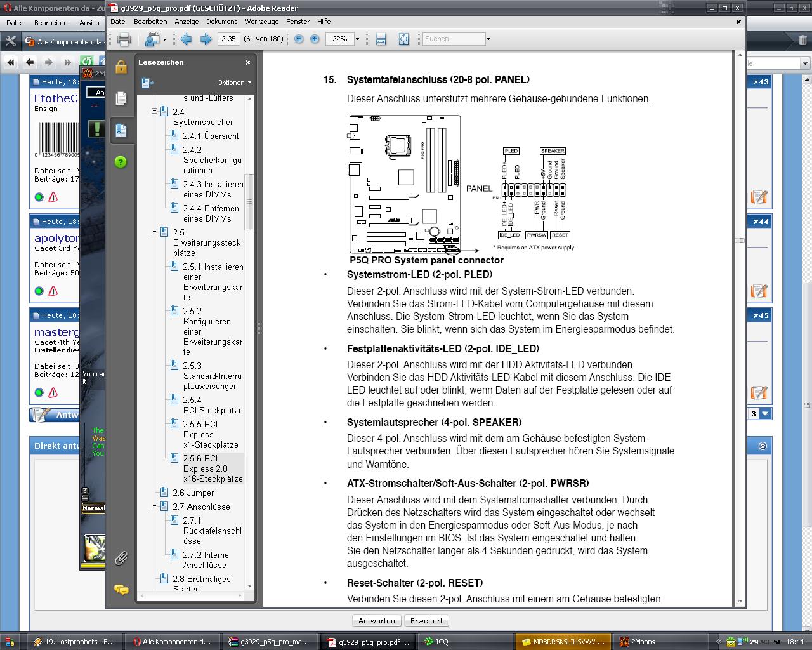Click the browser back arrow button

point(30,62)
